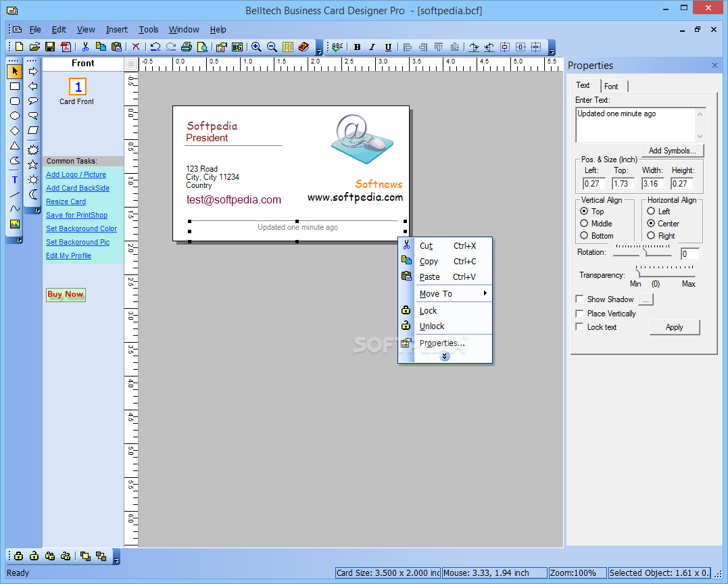Save the card with floppy icon

(50, 47)
